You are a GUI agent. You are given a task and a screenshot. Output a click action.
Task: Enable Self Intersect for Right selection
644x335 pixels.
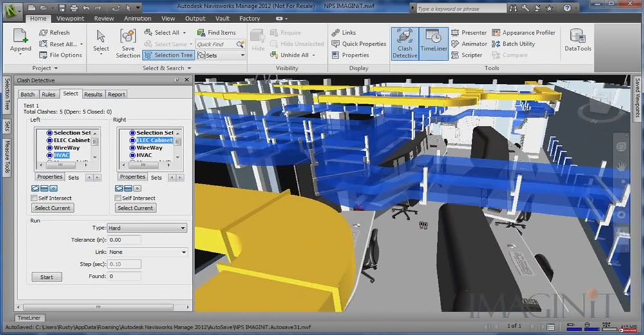(118, 198)
